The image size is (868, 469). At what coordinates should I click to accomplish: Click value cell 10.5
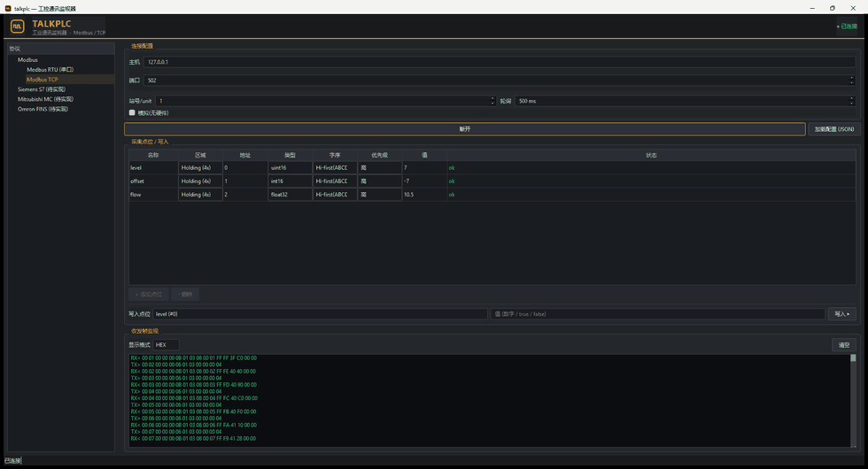click(x=424, y=195)
